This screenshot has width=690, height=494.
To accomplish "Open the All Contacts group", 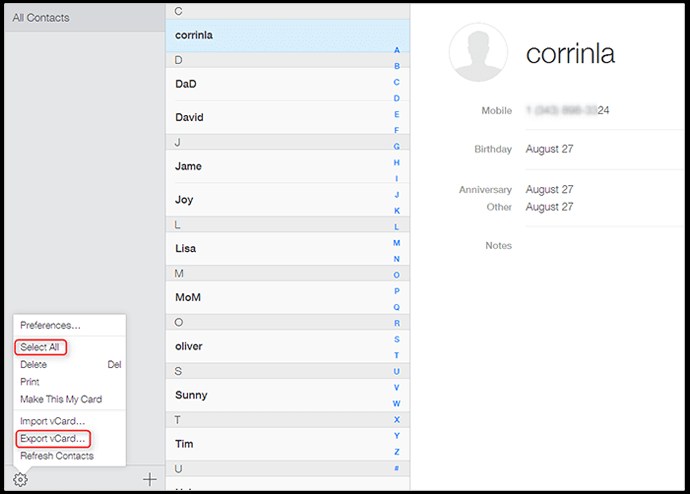I will (40, 18).
